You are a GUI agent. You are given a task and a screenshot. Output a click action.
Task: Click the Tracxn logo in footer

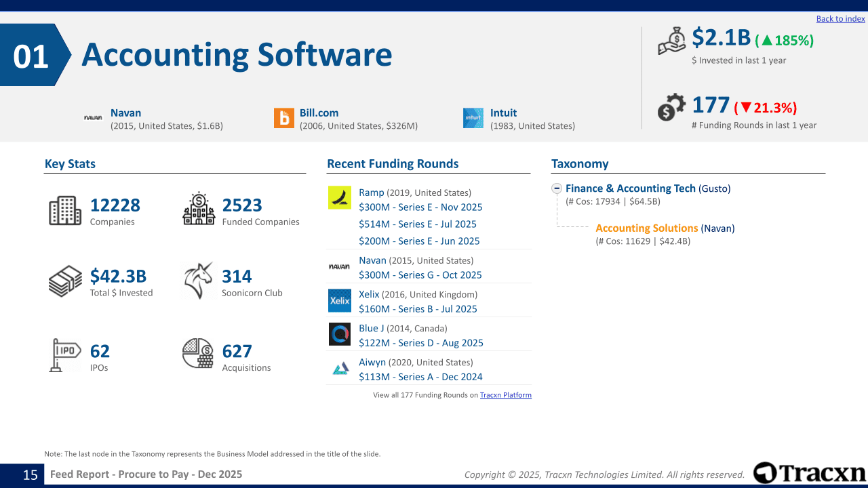coord(810,473)
